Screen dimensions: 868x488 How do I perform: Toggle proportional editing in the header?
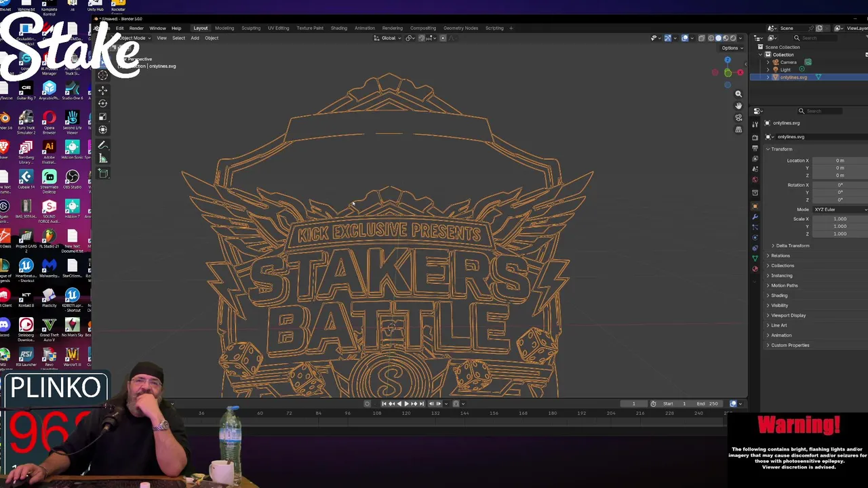(x=443, y=38)
